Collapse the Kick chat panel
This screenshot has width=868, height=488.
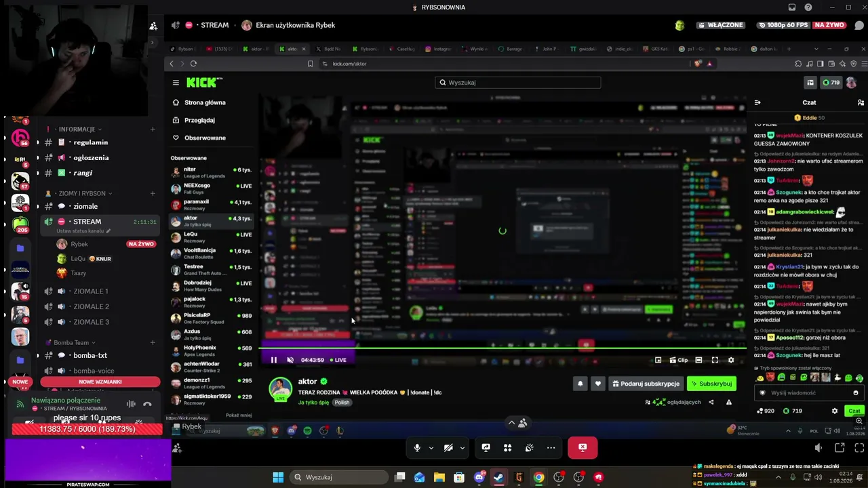(757, 102)
